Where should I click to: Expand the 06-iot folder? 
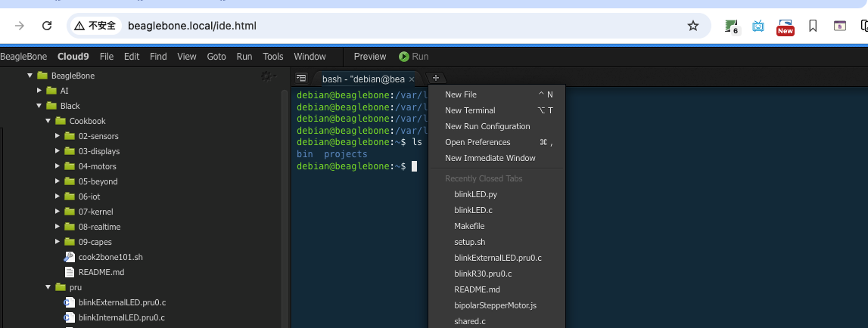pyautogui.click(x=58, y=196)
